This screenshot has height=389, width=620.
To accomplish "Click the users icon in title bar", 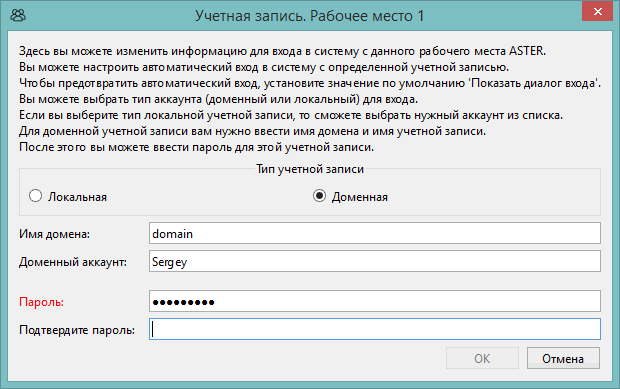I will pyautogui.click(x=18, y=15).
